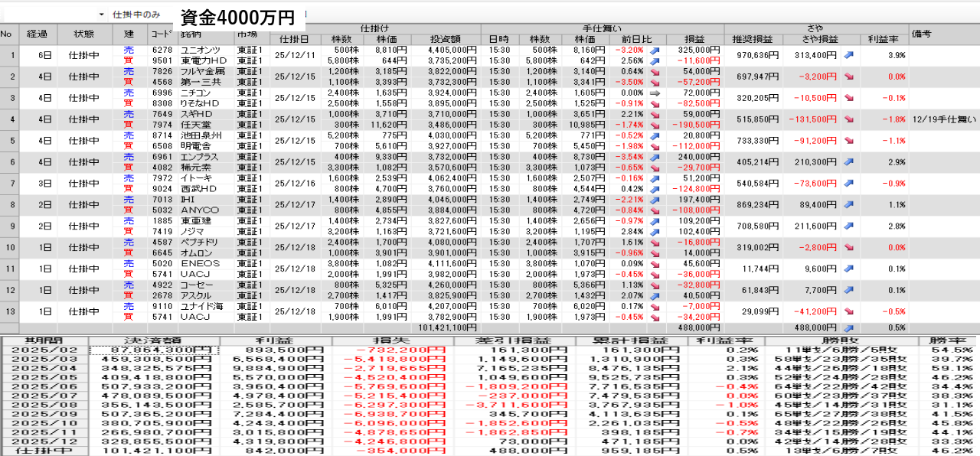Select the 2025/08 period row
Viewport: 980px width, 456px height.
pyautogui.click(x=44, y=406)
